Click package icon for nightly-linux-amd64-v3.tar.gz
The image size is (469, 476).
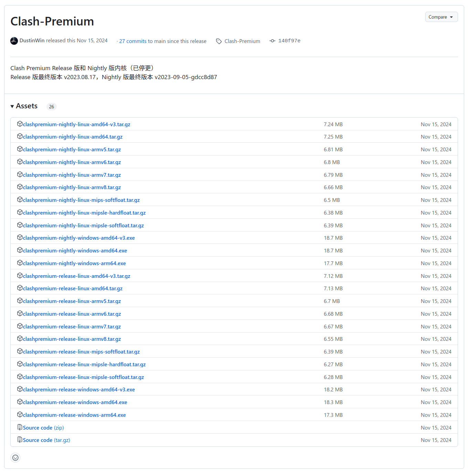point(20,124)
